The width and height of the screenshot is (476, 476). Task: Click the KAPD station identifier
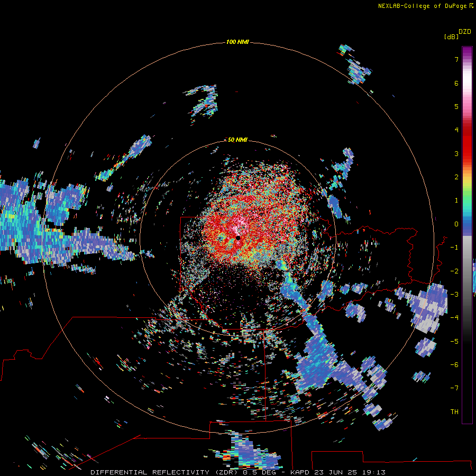(x=300, y=472)
